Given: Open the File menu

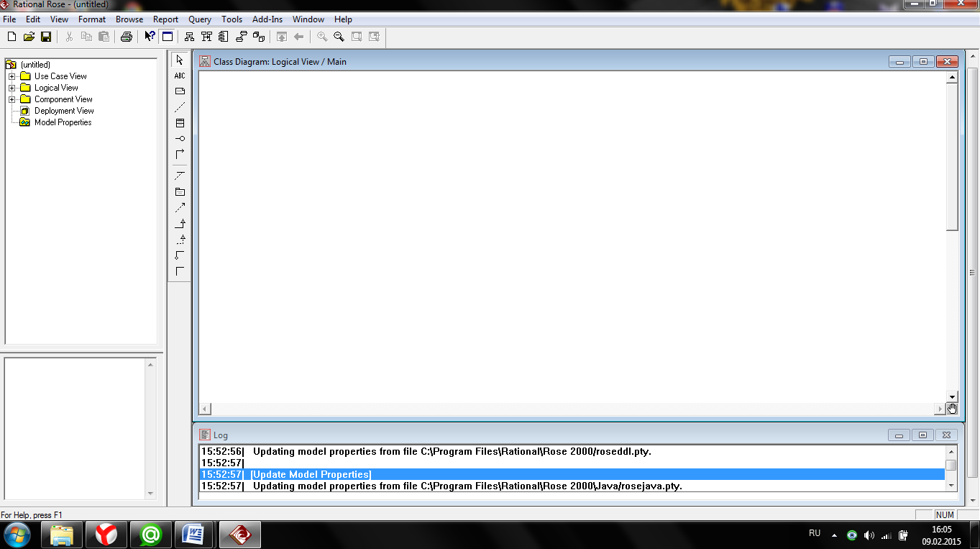Looking at the screenshot, I should pyautogui.click(x=9, y=19).
